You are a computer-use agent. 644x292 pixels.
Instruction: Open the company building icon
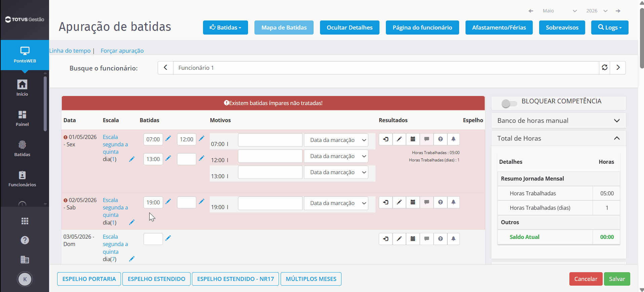[25, 259]
